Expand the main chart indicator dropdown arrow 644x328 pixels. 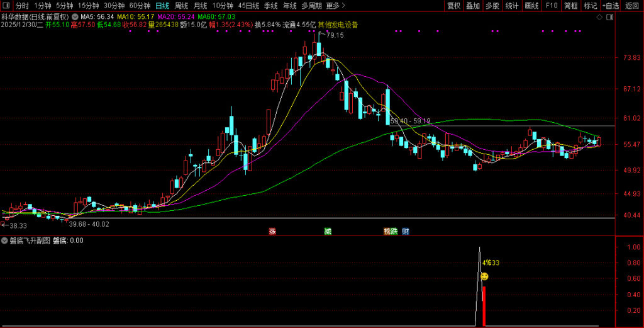click(x=76, y=16)
